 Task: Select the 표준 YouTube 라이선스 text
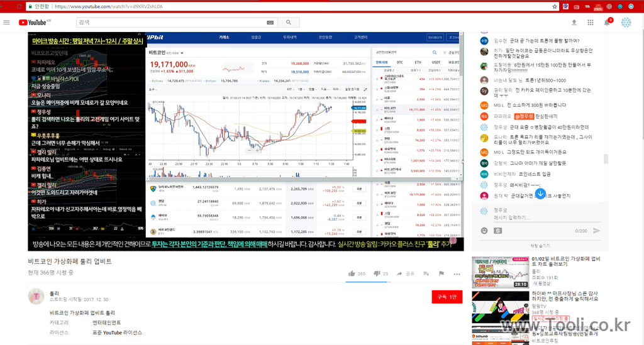[117, 332]
